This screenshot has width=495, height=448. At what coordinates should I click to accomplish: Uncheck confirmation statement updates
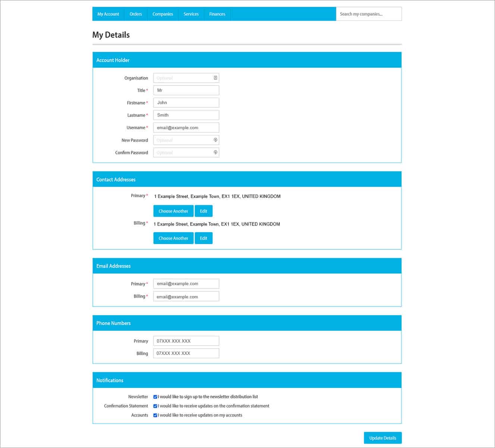[155, 406]
